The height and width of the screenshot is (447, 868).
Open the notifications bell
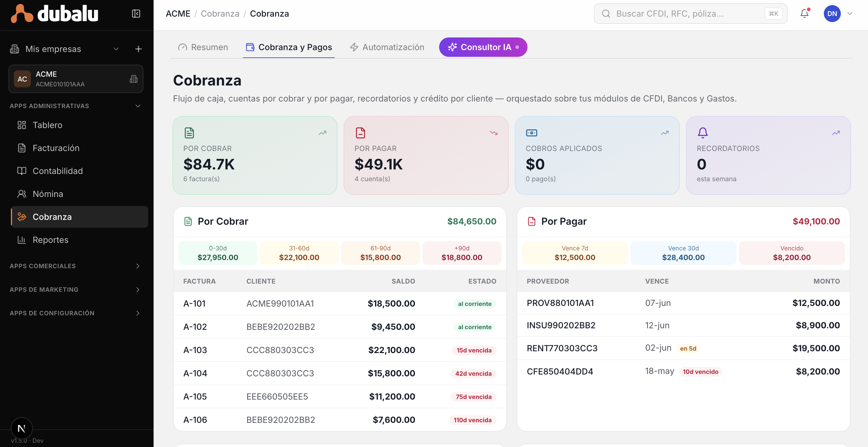tap(805, 14)
